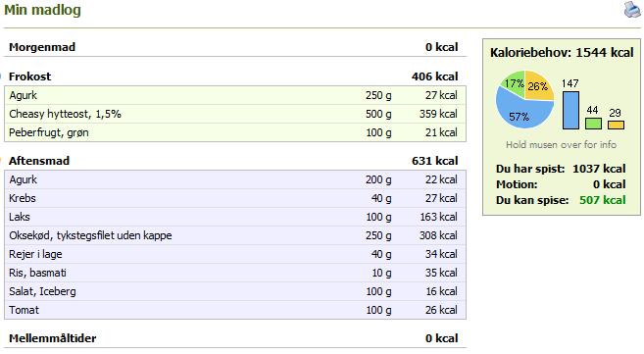Image resolution: width=644 pixels, height=354 pixels.
Task: Select the Tomat row in Aftensmad
Action: tap(235, 310)
